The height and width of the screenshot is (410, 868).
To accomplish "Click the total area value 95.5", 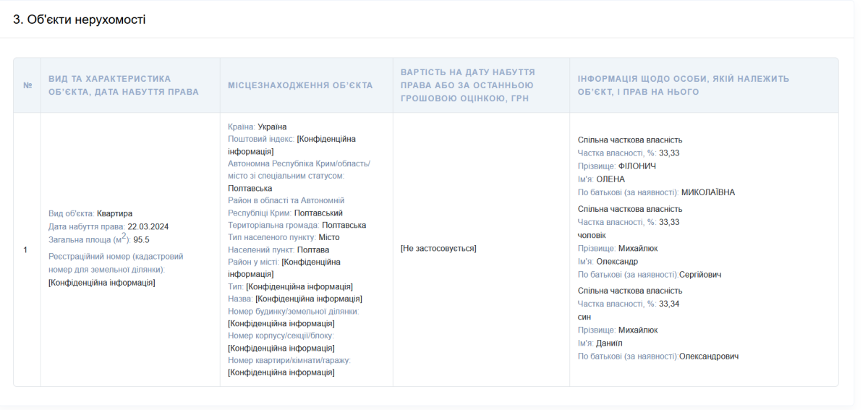I will pos(142,239).
